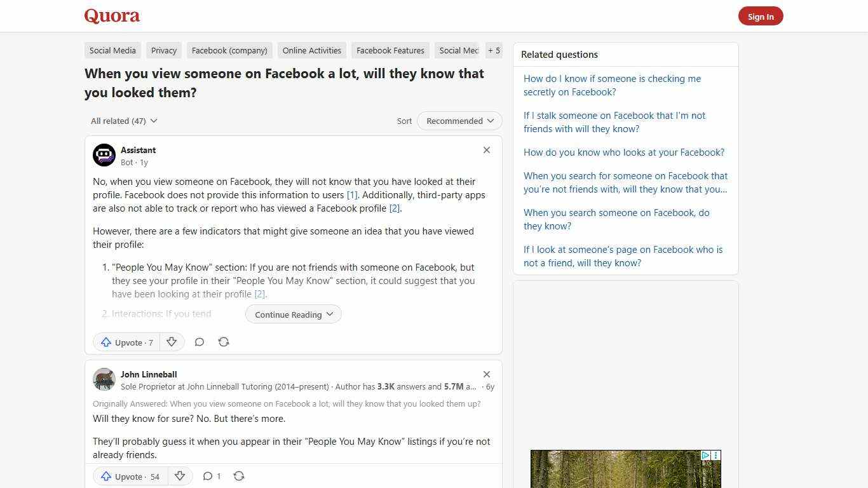The image size is (868, 488).
Task: Dismiss the Assistant's answer with the X
Action: 487,150
